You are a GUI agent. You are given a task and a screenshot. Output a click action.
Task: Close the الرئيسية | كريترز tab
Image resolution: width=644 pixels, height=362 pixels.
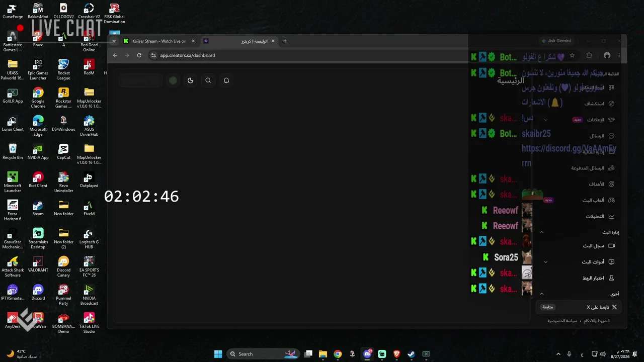pyautogui.click(x=273, y=41)
